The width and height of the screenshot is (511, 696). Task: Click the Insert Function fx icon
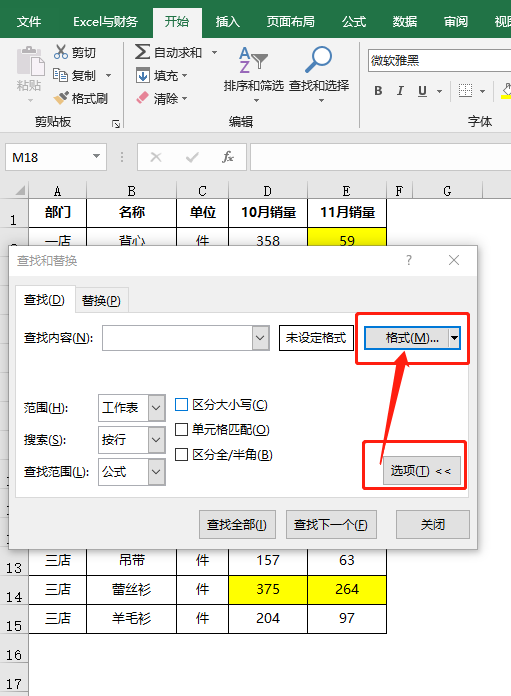coord(228,157)
